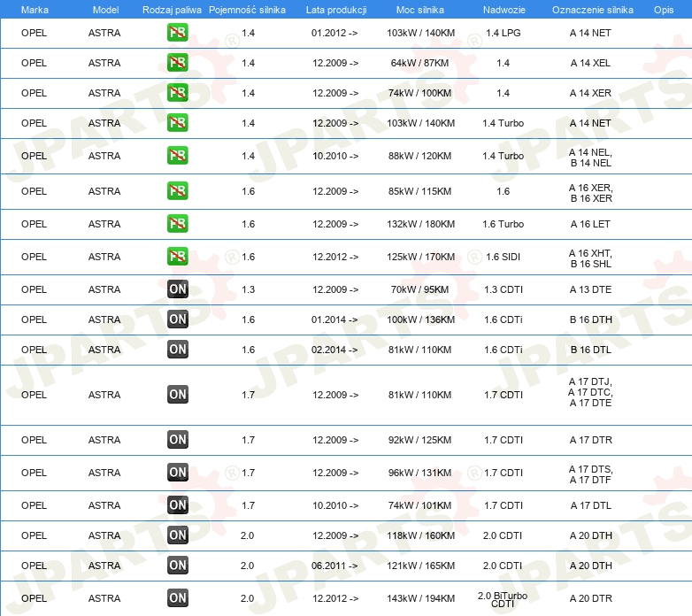Select the 100kW / 136KM power cell
The width and height of the screenshot is (692, 616).
[420, 320]
